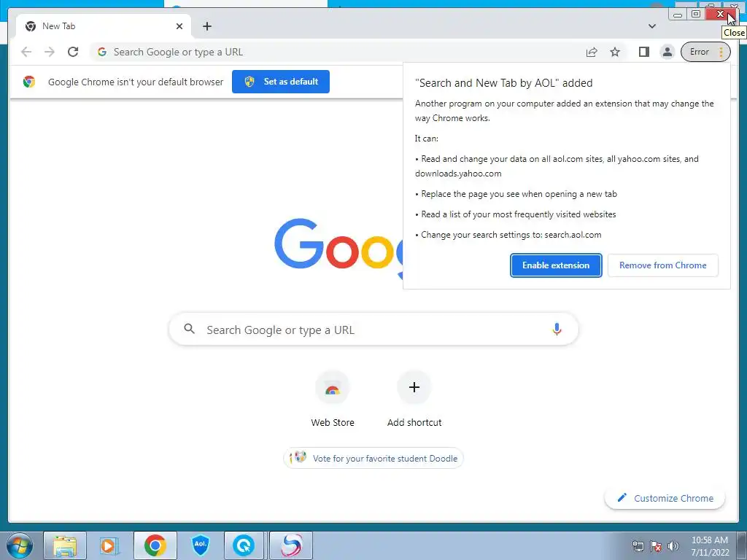The height and width of the screenshot is (560, 747).
Task: Click Customize Chrome button
Action: click(665, 498)
